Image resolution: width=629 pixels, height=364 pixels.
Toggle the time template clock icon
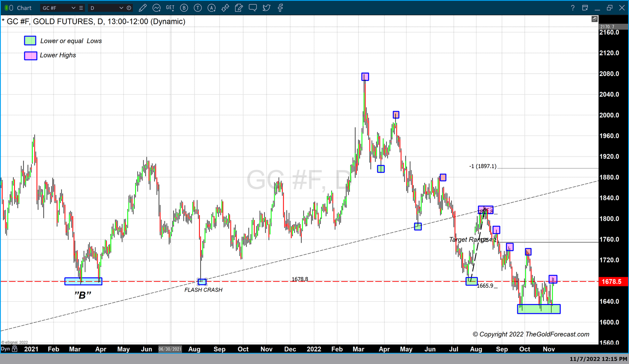pyautogui.click(x=129, y=8)
